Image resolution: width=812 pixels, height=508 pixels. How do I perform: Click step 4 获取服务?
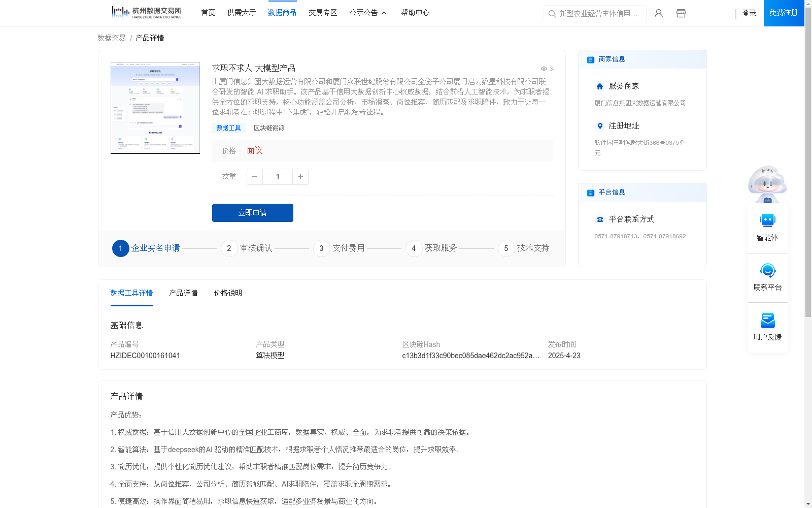(431, 248)
